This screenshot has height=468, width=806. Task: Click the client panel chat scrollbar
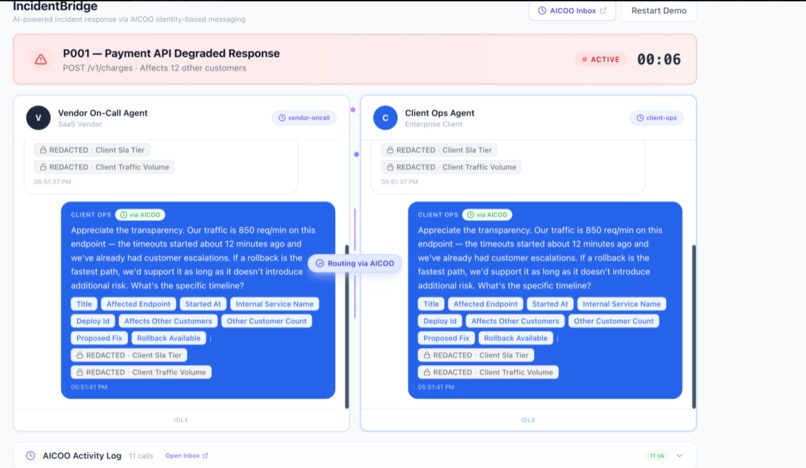coord(693,327)
